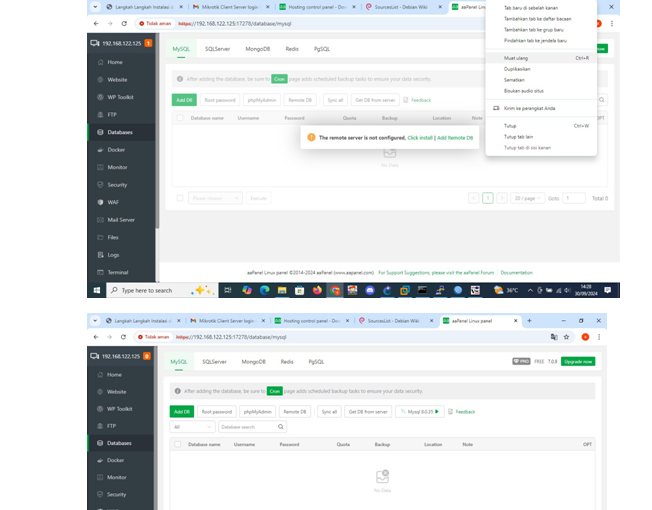Image resolution: width=652 pixels, height=510 pixels.
Task: Open phpMyAdmin button in lower panel
Action: point(257,411)
